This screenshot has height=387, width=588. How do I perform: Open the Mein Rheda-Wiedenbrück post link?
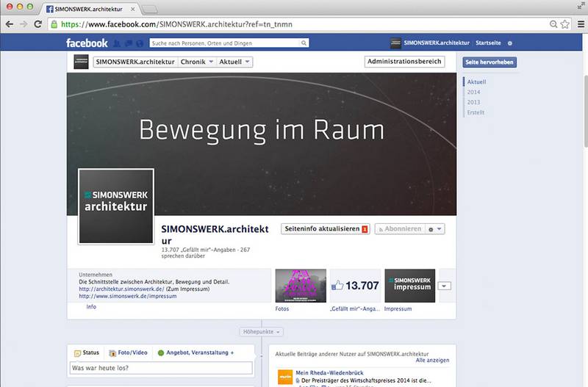point(329,373)
